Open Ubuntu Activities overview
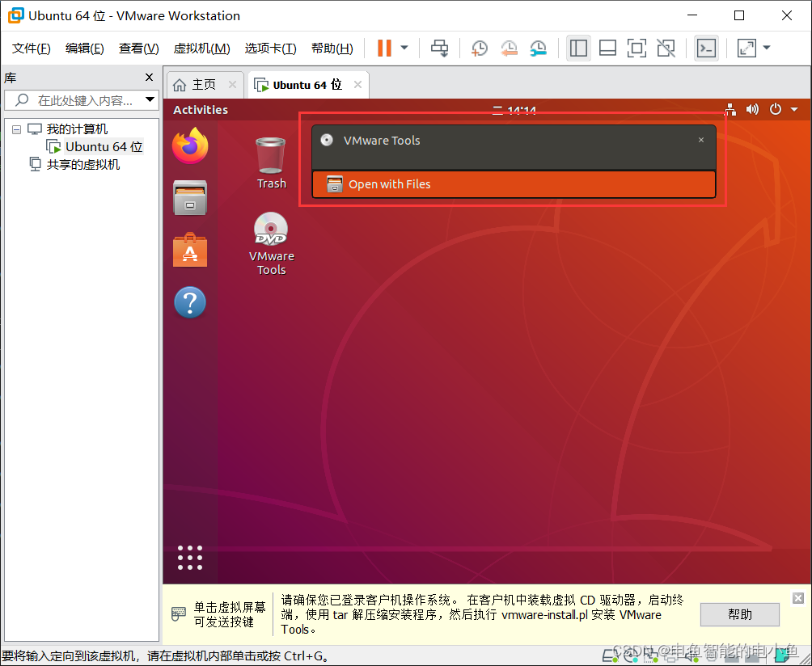812x666 pixels. [x=201, y=110]
